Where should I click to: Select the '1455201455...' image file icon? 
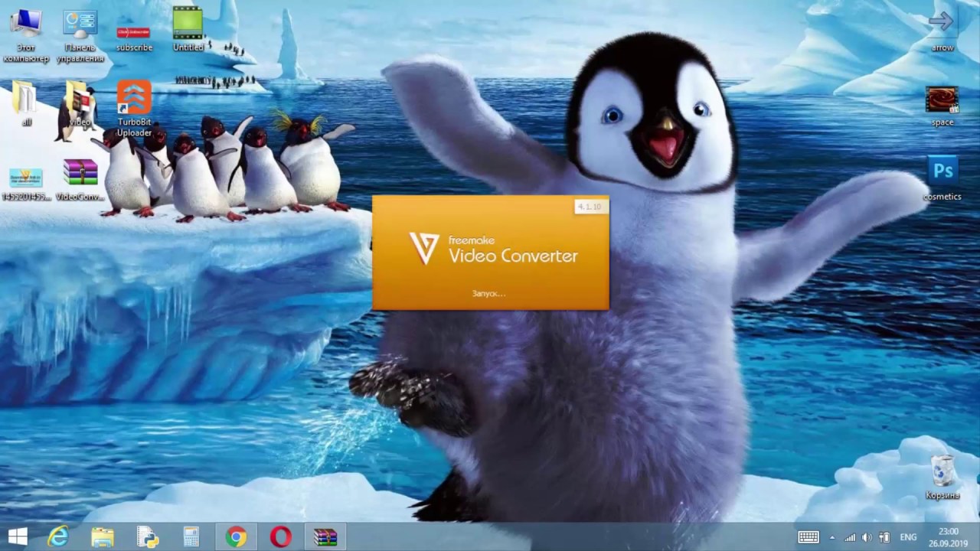point(26,182)
